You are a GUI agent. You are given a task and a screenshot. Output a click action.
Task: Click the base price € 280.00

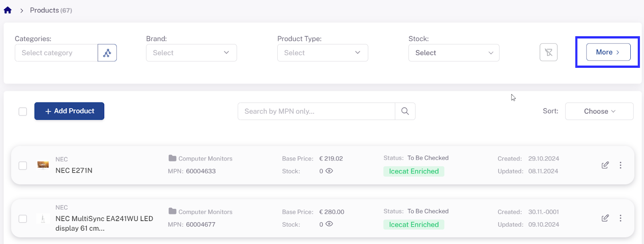[332, 212]
